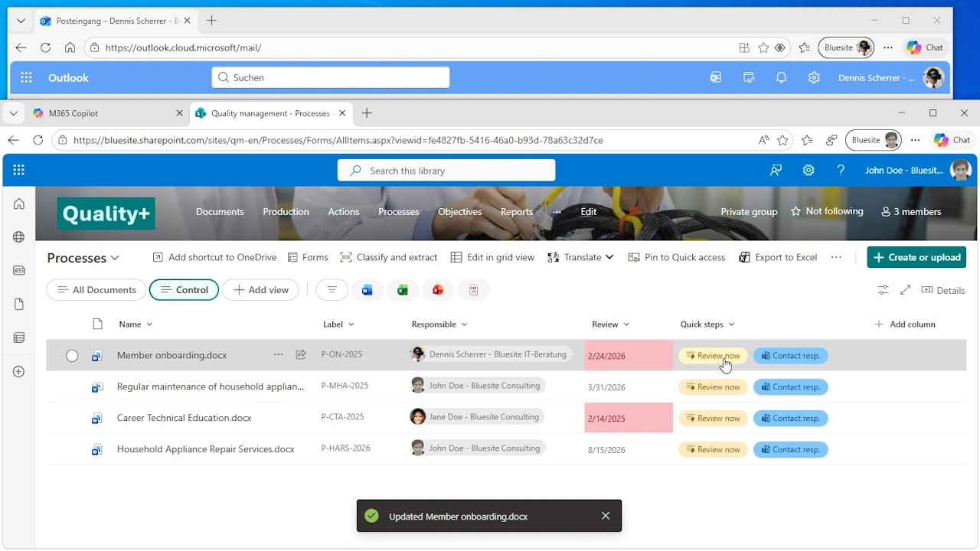Click Export to Excel
Screen dimensions: 980x551
[x=778, y=257]
